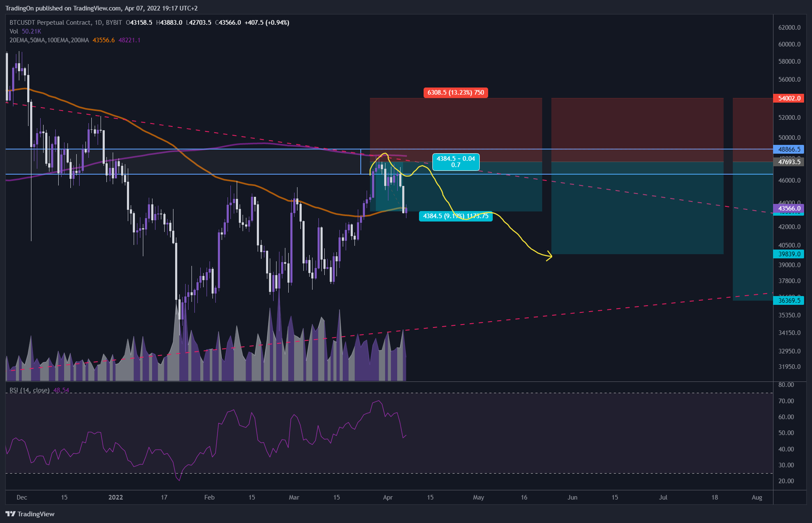Image resolution: width=812 pixels, height=523 pixels.
Task: Click the Dec label on the time axis
Action: tap(22, 497)
